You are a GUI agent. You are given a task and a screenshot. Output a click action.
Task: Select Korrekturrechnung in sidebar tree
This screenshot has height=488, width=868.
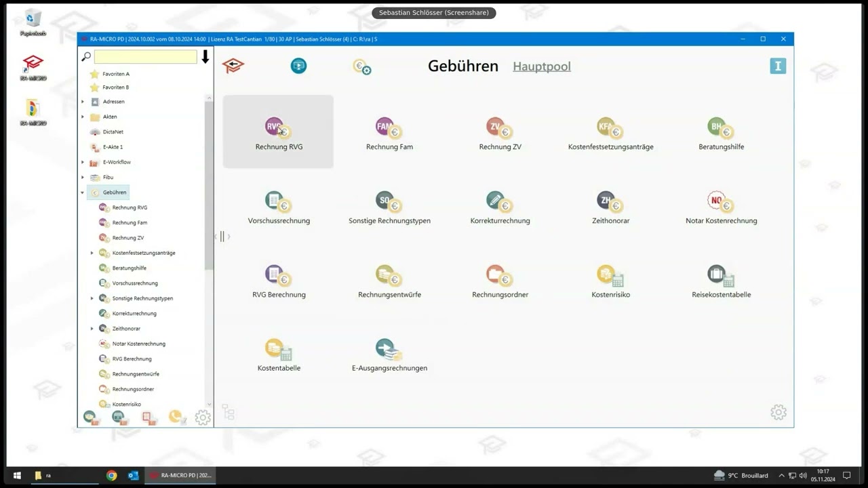click(134, 314)
